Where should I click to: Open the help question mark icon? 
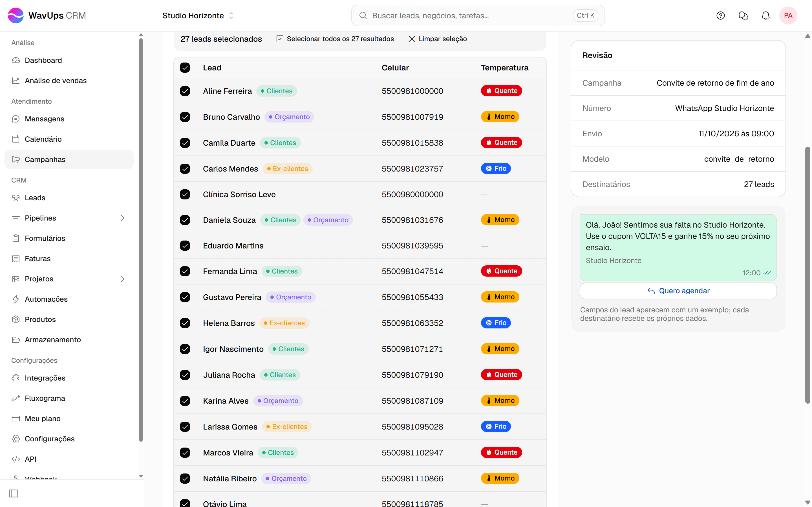pos(720,15)
